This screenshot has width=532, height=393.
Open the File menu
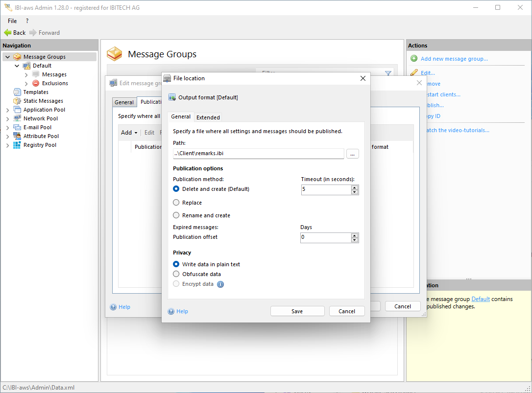pos(12,21)
